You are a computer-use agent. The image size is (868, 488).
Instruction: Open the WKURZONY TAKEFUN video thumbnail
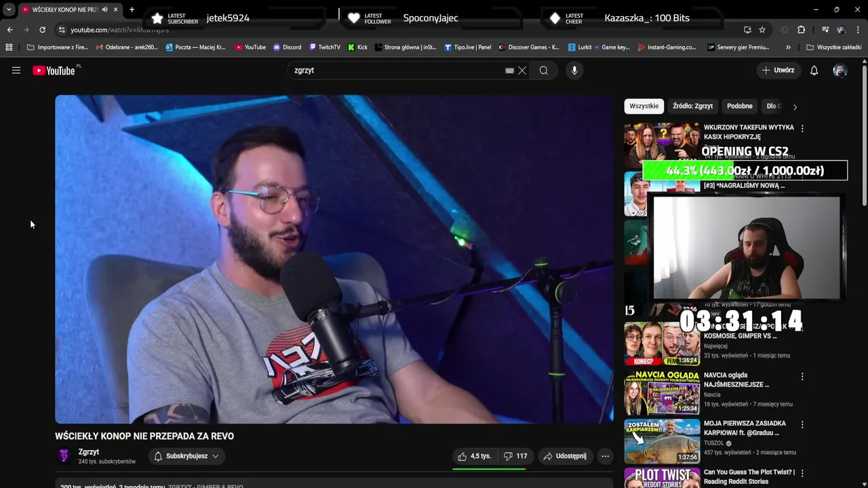(x=662, y=144)
